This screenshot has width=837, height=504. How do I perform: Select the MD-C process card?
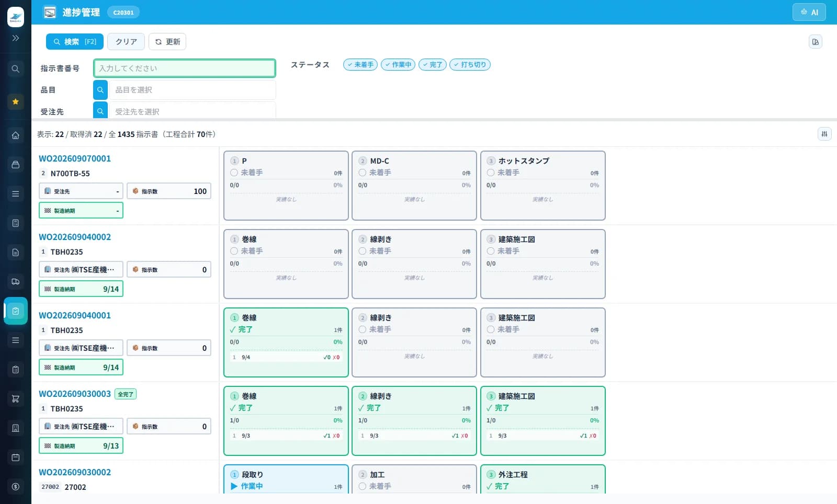[414, 186]
